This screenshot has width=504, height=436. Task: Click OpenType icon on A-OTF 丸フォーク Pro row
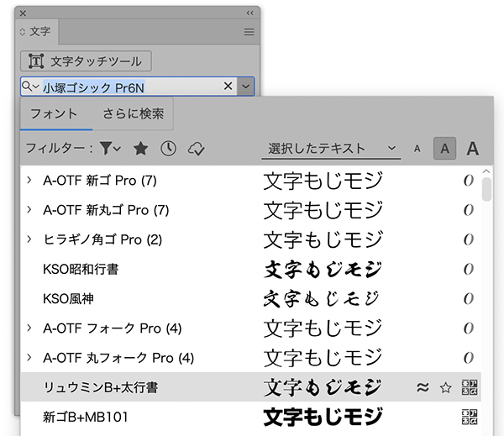pyautogui.click(x=469, y=358)
